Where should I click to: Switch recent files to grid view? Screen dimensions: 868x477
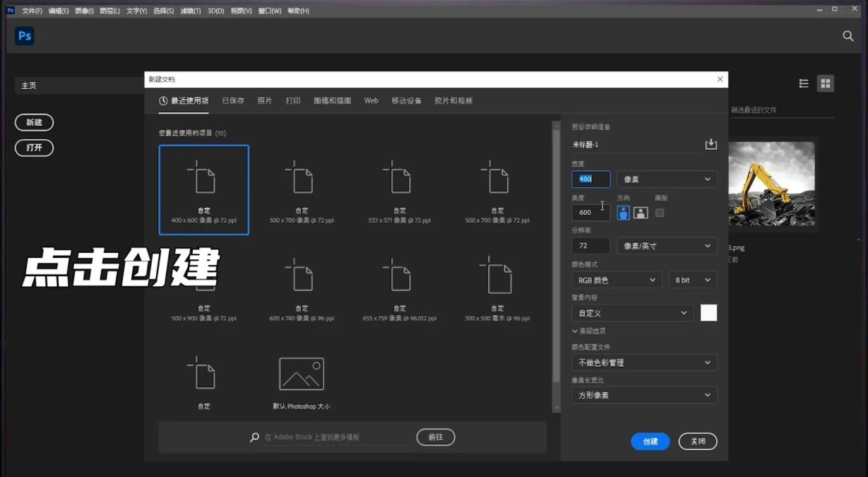[825, 83]
